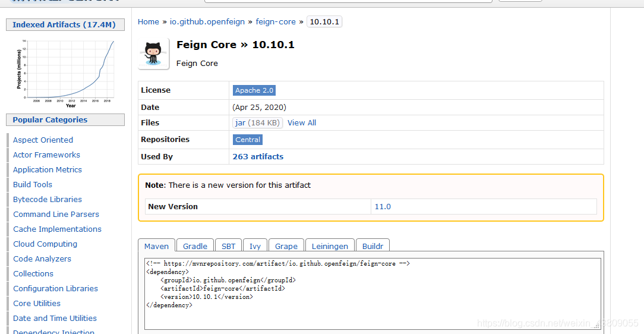Open Code Analyzers category
The width and height of the screenshot is (644, 334).
point(42,259)
